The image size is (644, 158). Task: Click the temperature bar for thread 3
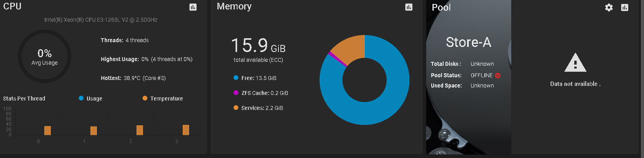(x=186, y=130)
